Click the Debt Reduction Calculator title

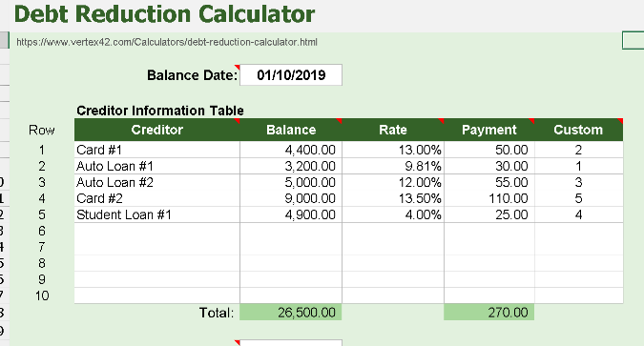coord(164,14)
